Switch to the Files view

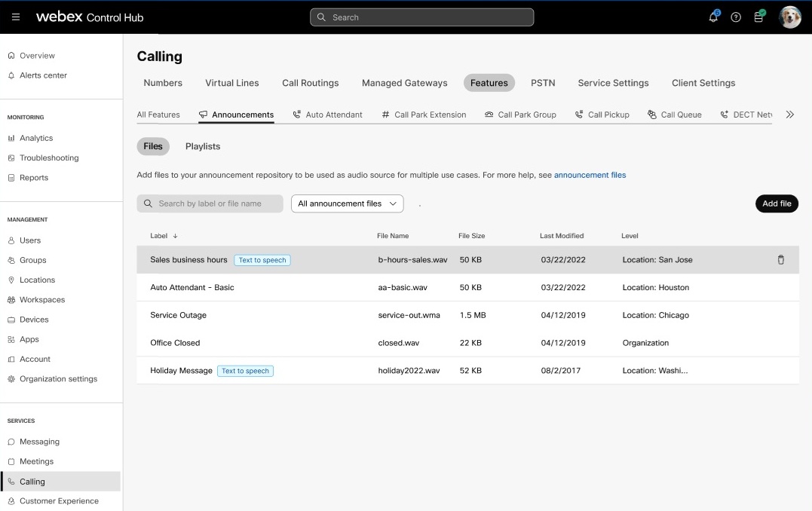[x=153, y=146]
